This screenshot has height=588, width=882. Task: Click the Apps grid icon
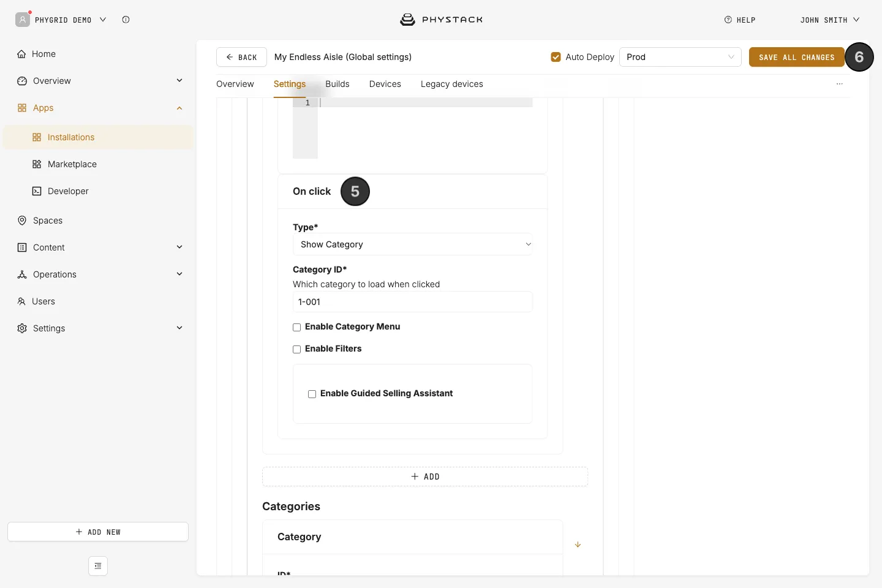click(x=22, y=108)
